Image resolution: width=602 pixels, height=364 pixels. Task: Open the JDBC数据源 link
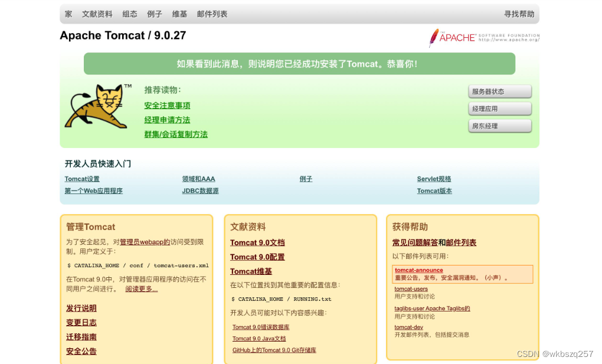coord(201,191)
